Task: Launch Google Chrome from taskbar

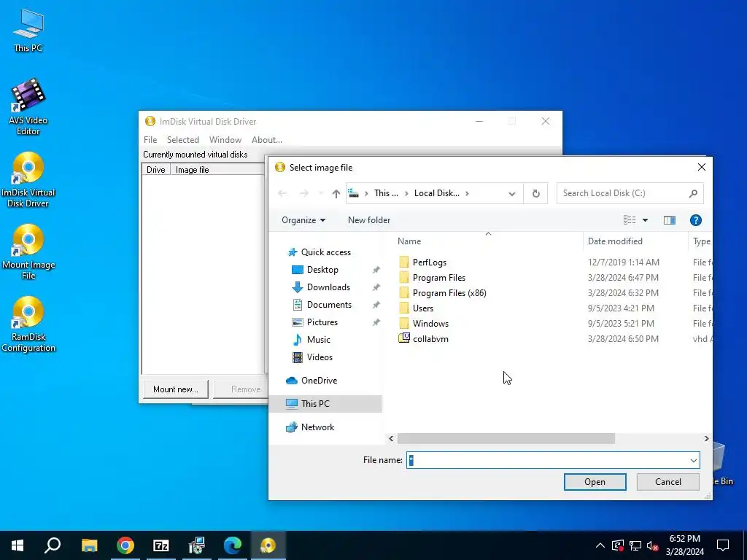Action: [x=125, y=545]
